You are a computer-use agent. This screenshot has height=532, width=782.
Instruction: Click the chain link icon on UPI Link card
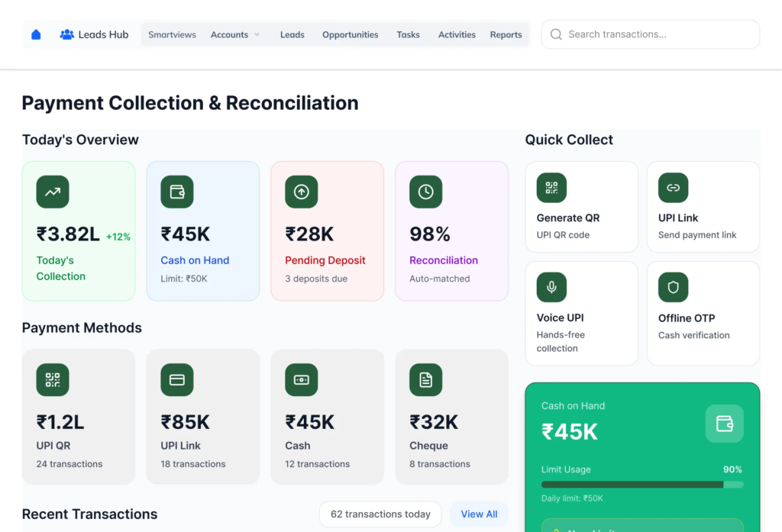coord(674,188)
